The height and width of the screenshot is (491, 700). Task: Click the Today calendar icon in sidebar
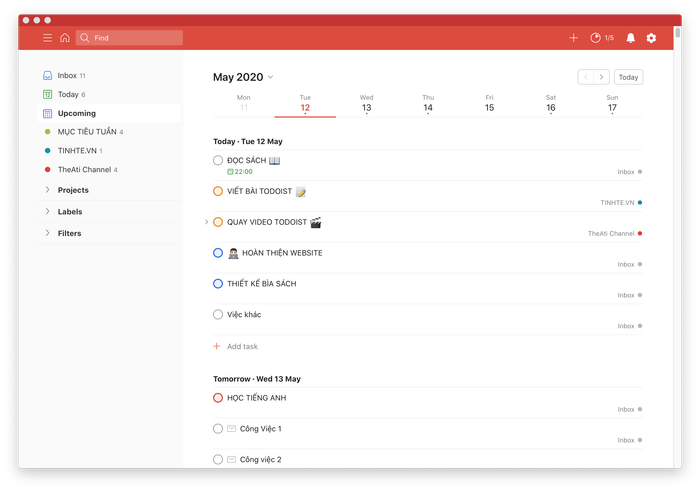click(47, 94)
